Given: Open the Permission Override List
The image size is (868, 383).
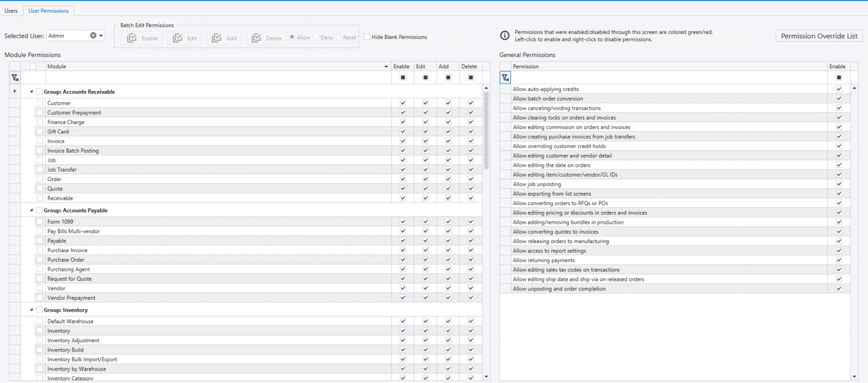Looking at the screenshot, I should click(x=818, y=35).
